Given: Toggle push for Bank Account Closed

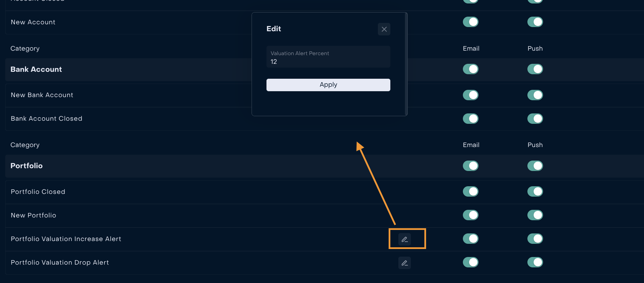Looking at the screenshot, I should (535, 119).
